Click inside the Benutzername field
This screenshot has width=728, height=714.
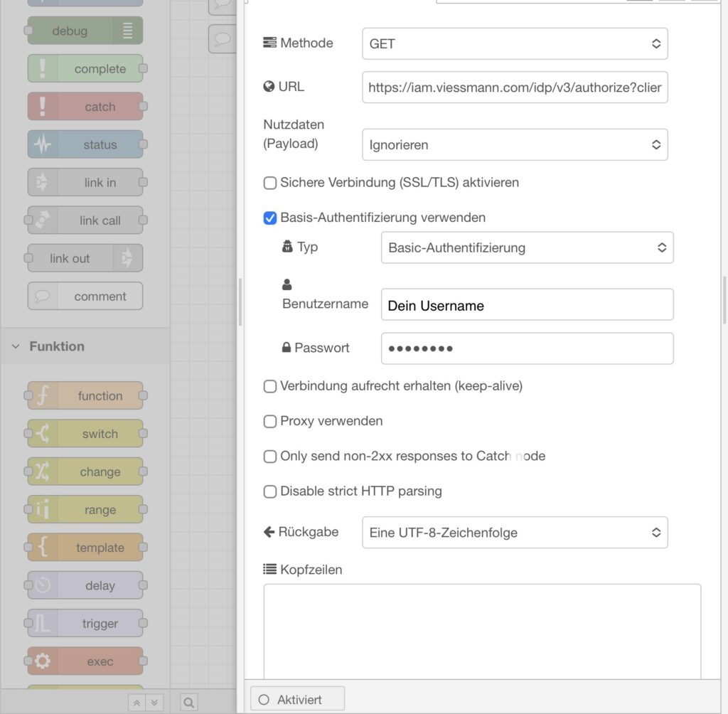pyautogui.click(x=526, y=304)
